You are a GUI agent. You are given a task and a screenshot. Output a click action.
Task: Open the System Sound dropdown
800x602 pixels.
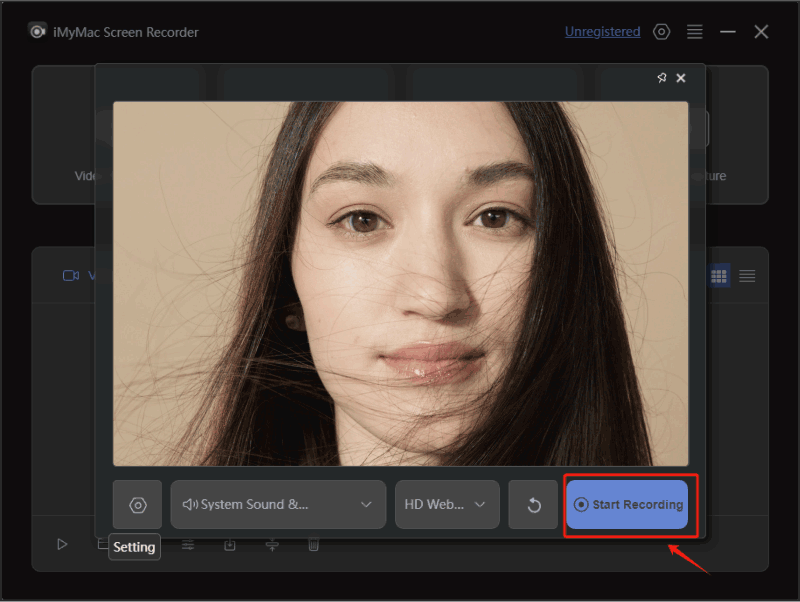click(278, 505)
